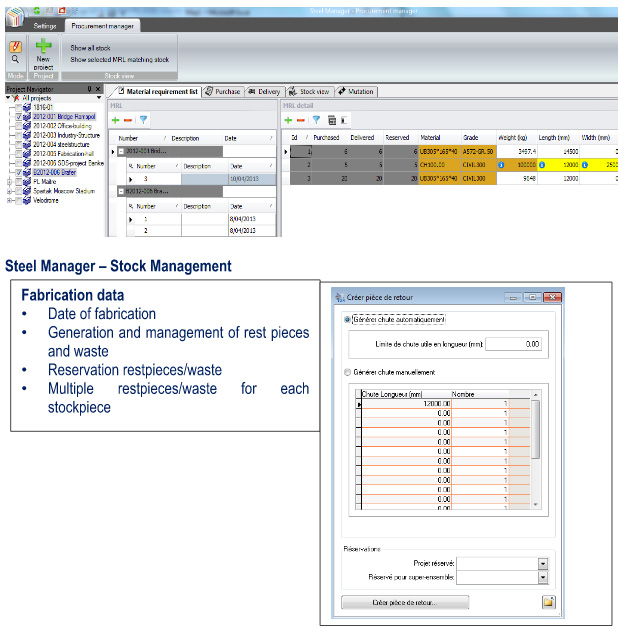Switch to the Material requirement list tab
The height and width of the screenshot is (633, 618).
tap(158, 92)
